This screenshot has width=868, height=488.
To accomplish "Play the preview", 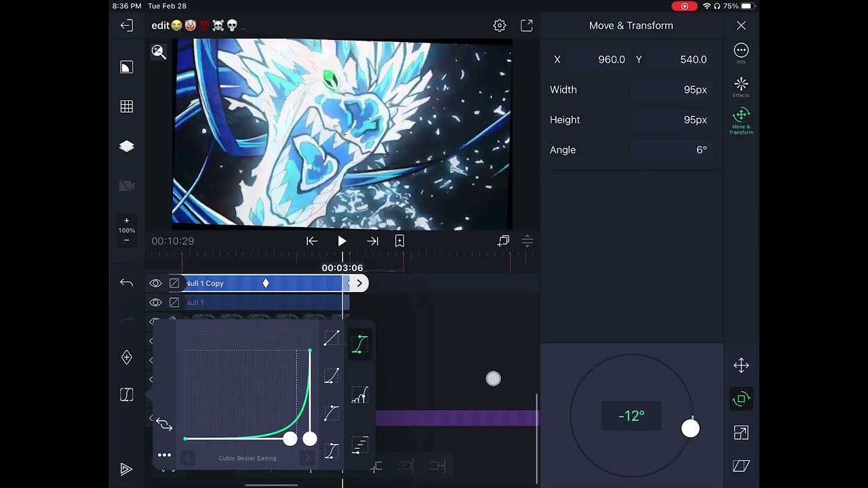I will click(342, 241).
